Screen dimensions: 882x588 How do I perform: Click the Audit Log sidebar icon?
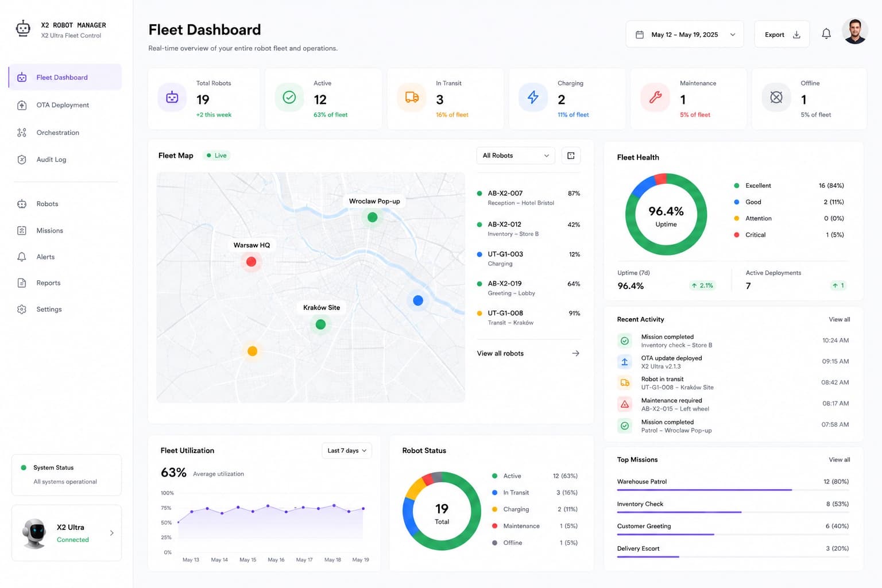[22, 160]
